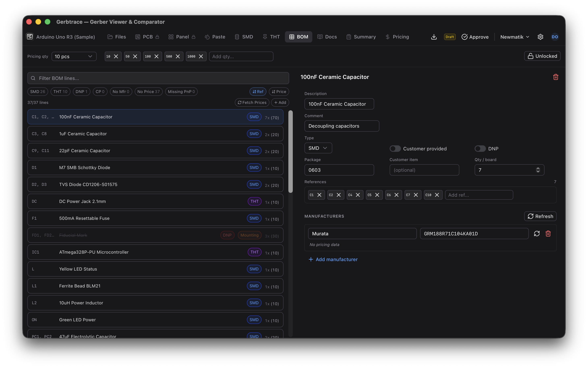The height and width of the screenshot is (368, 588).
Task: Remove reference C10 from the list
Action: click(437, 195)
